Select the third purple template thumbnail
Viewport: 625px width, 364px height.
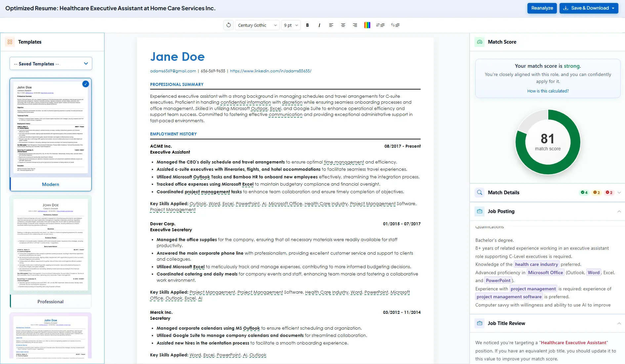point(51,336)
